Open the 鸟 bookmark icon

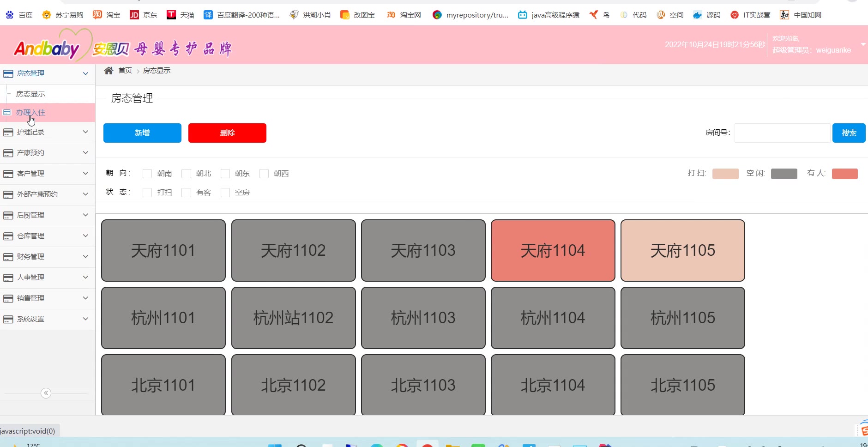[594, 15]
